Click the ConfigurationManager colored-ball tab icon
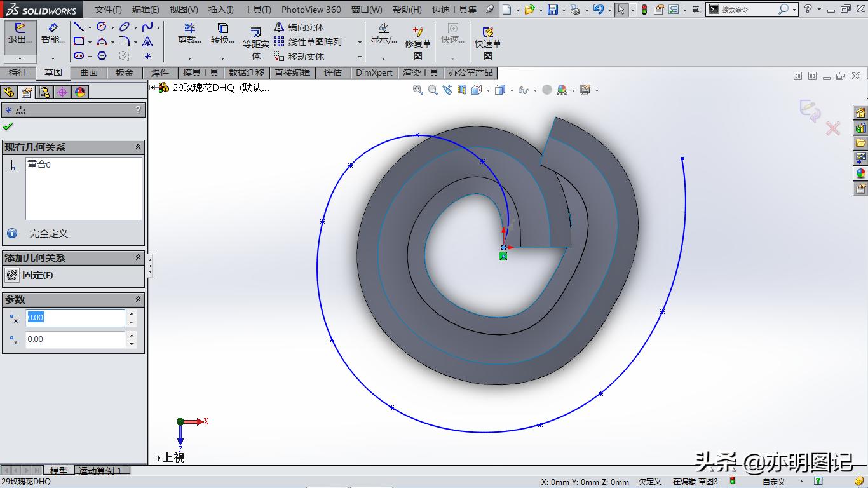This screenshot has width=868, height=488. pyautogui.click(x=79, y=91)
